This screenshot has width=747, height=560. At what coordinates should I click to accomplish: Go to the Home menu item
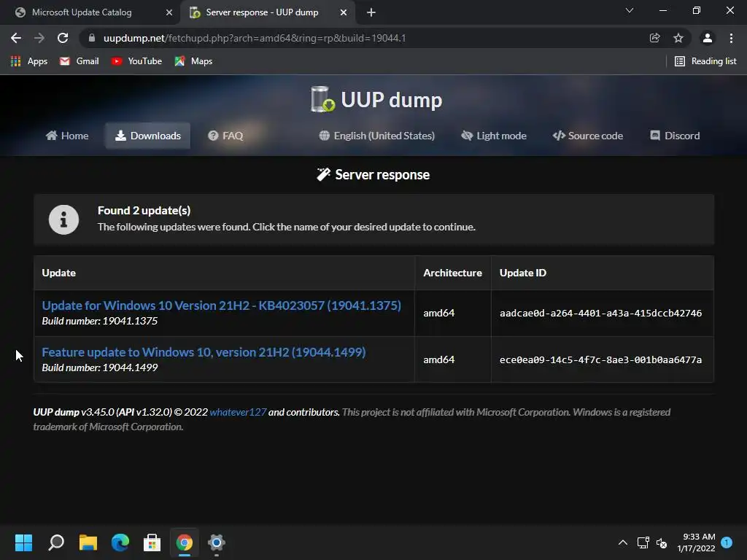coord(67,136)
